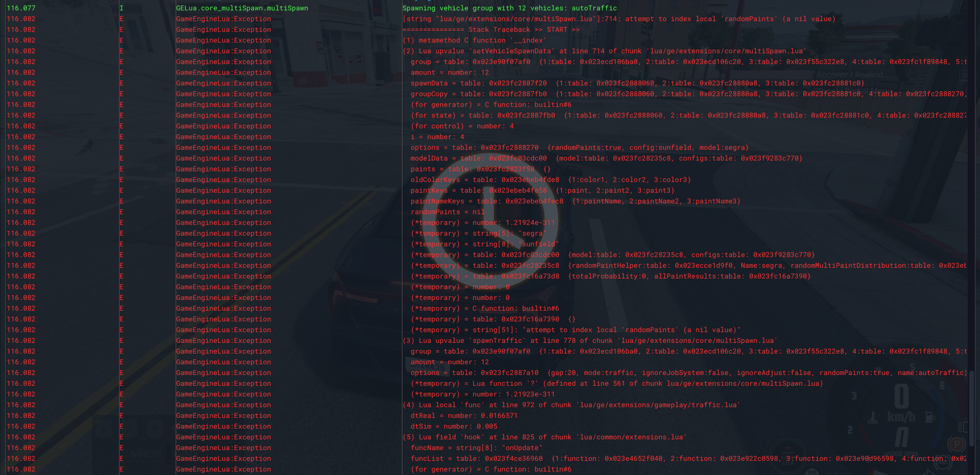This screenshot has height=475, width=980.
Task: Select the "Lua function '?'" defined at line 561
Action: (617, 383)
